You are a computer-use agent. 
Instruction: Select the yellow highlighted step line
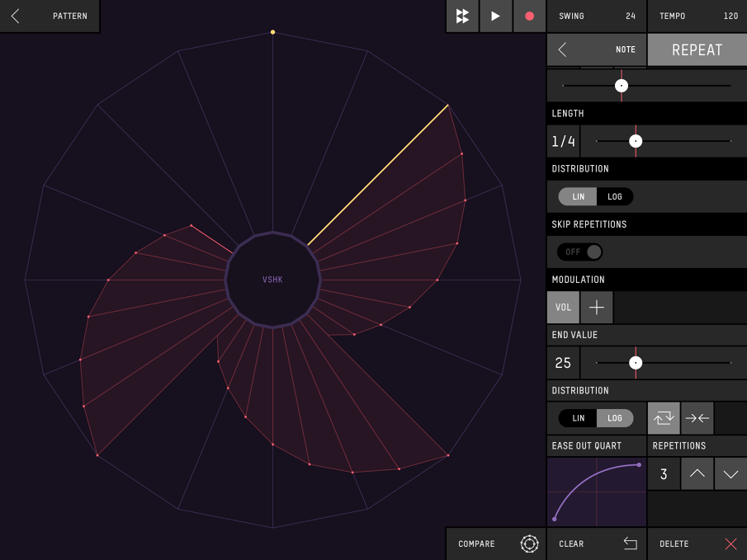point(378,175)
